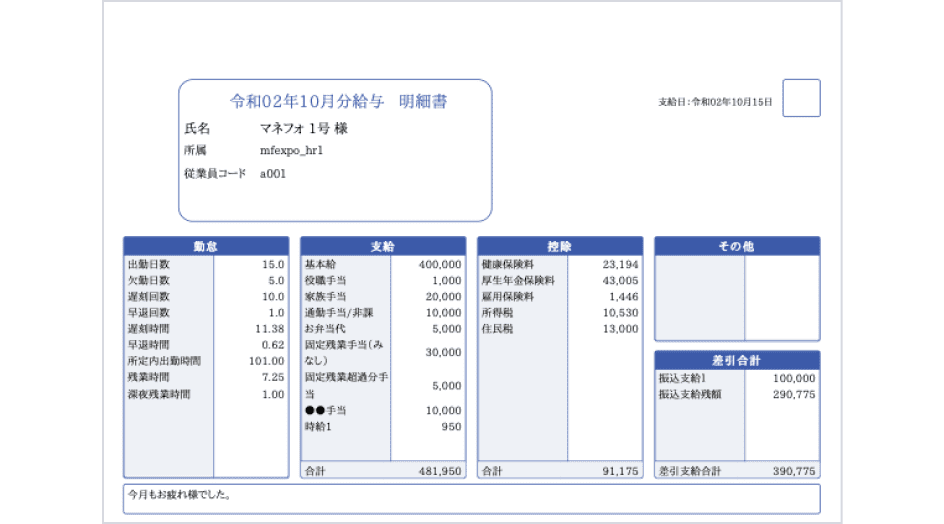Image resolution: width=944 pixels, height=524 pixels.
Task: Click the remarks field 今月もお疲れ様でした。
Action: click(180, 494)
